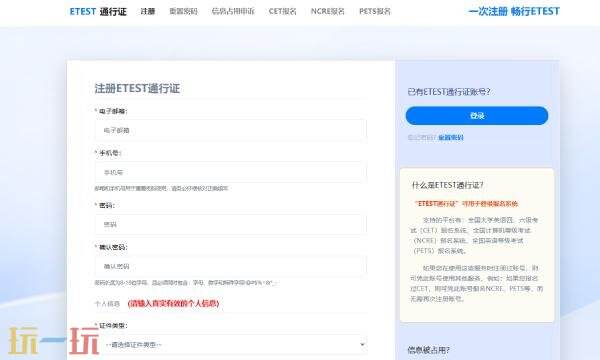Focus the 密码 input field

point(231,225)
